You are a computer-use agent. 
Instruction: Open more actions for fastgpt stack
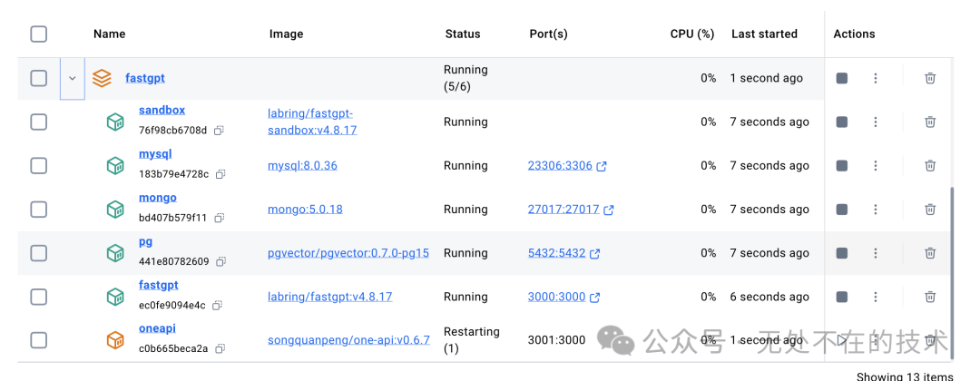pyautogui.click(x=876, y=78)
